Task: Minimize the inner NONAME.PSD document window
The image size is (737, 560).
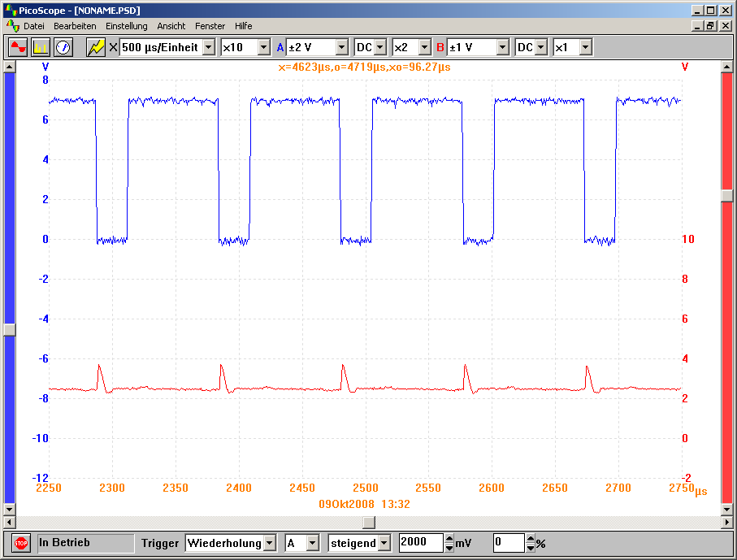Action: tap(697, 26)
